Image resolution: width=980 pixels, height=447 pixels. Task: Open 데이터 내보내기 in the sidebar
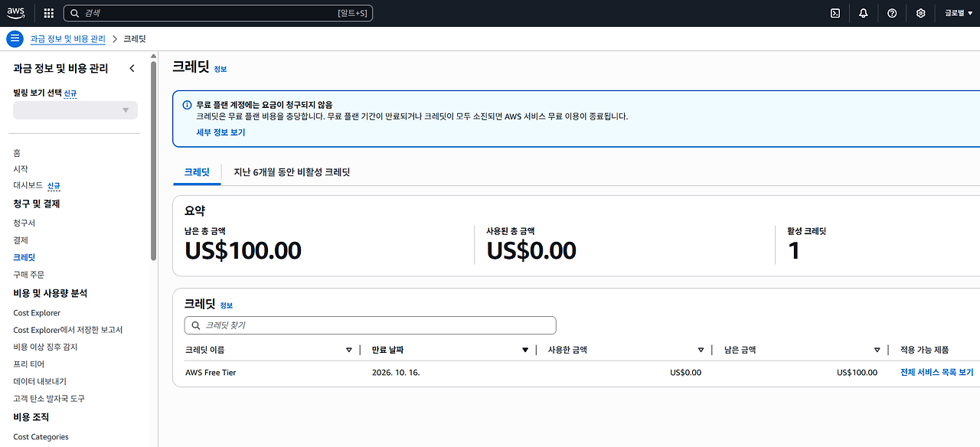[x=40, y=381]
